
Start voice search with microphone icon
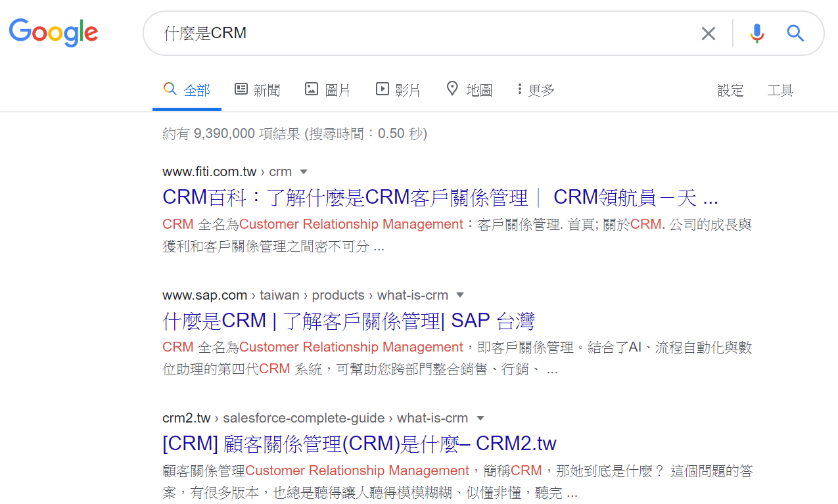[x=757, y=34]
